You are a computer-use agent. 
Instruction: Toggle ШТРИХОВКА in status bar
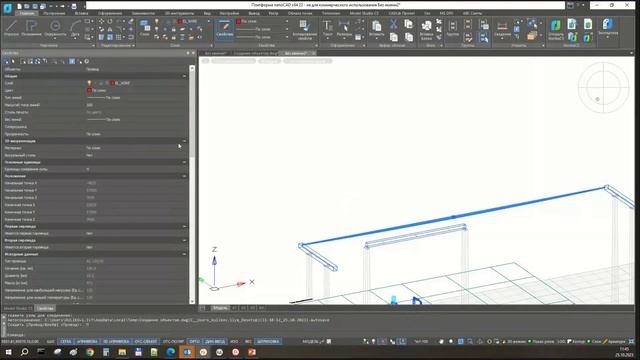point(268,341)
